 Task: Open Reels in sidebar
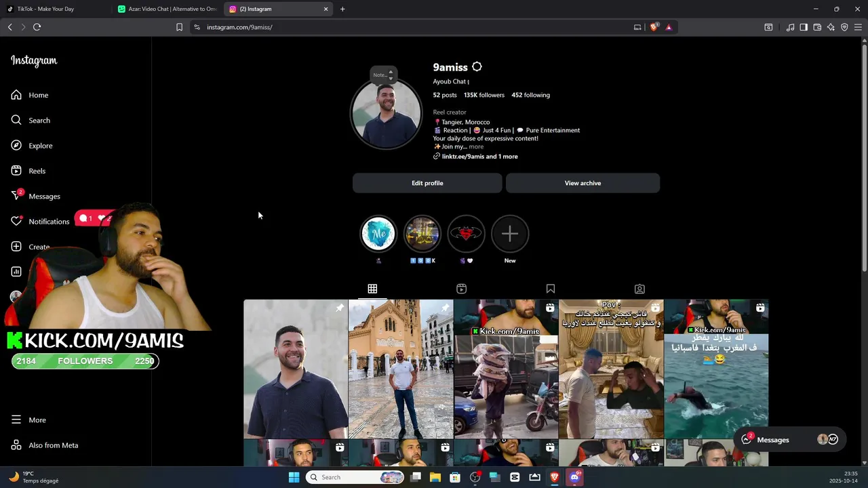28,171
